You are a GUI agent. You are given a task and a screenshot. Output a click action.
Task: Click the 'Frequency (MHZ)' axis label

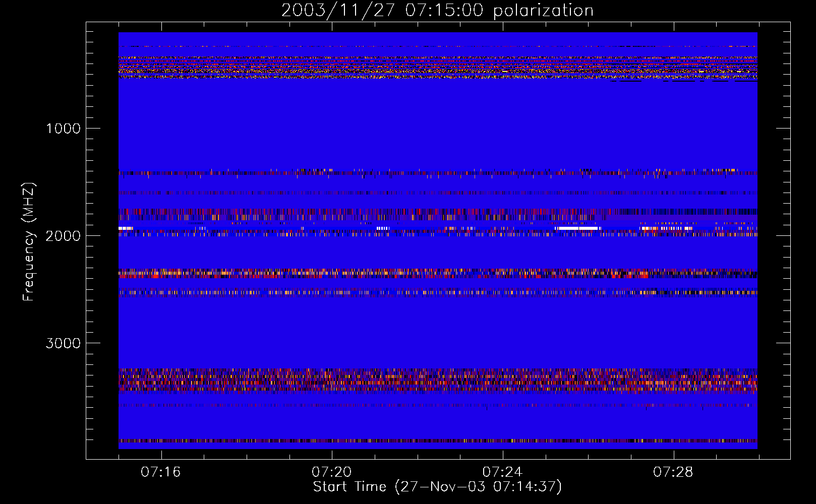pyautogui.click(x=28, y=242)
